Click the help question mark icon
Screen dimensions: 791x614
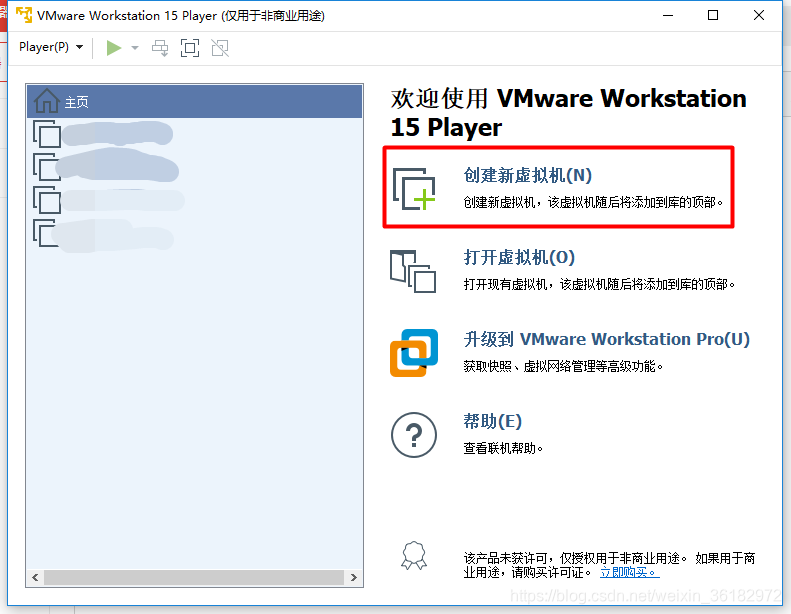click(x=414, y=435)
